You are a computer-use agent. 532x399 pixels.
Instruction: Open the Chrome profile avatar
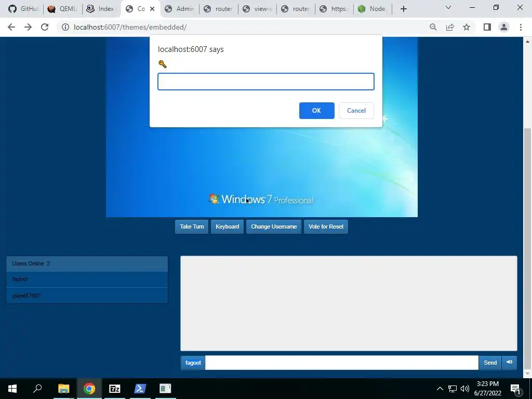click(x=504, y=27)
